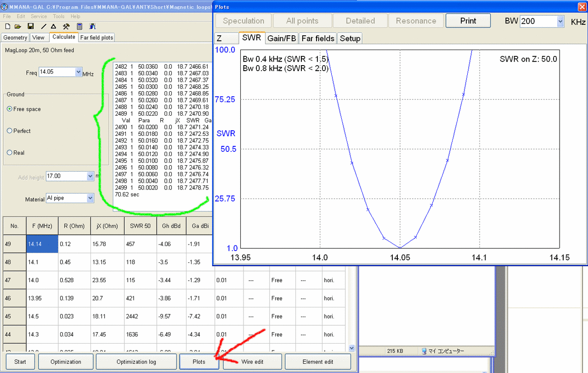Click the calculator toolbar icon
Image resolution: width=588 pixels, height=373 pixels.
coord(79,27)
